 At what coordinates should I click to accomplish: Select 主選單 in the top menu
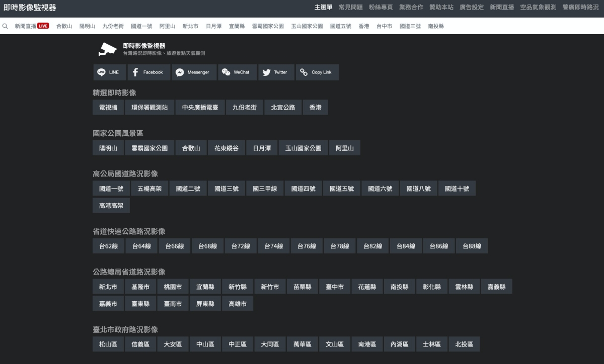323,8
